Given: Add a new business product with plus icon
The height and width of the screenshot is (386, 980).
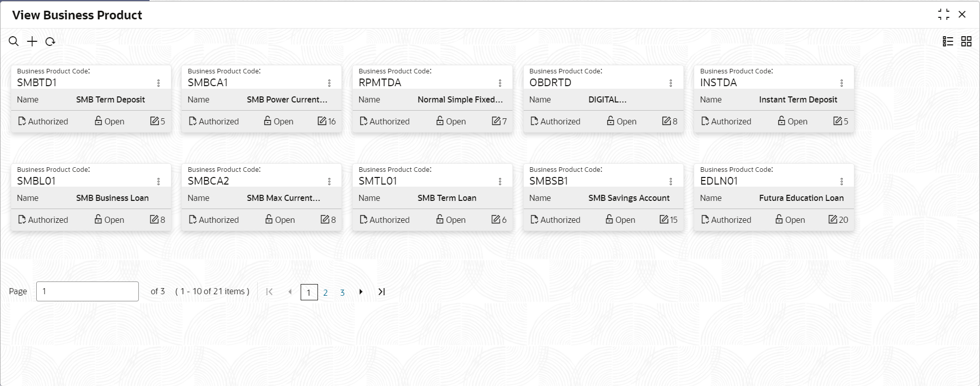Looking at the screenshot, I should pos(32,41).
